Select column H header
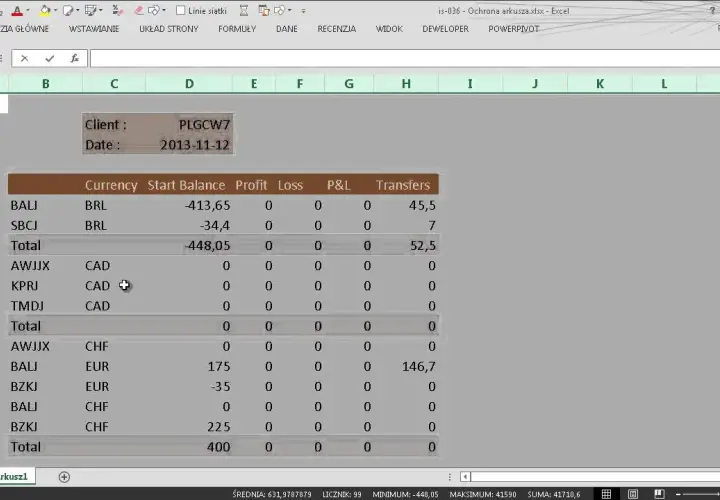 click(406, 84)
